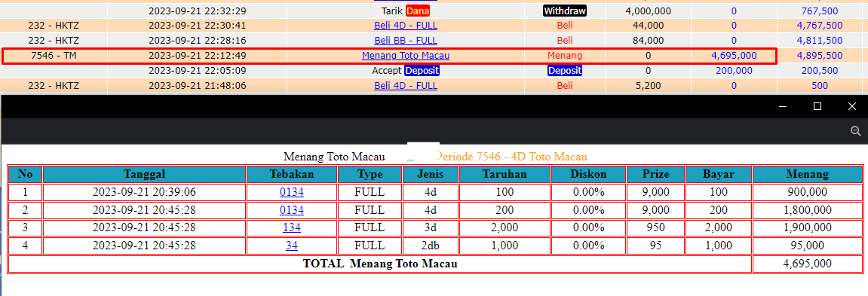Select the balance 4,895,500
Screen dimensions: 868x296
820,56
